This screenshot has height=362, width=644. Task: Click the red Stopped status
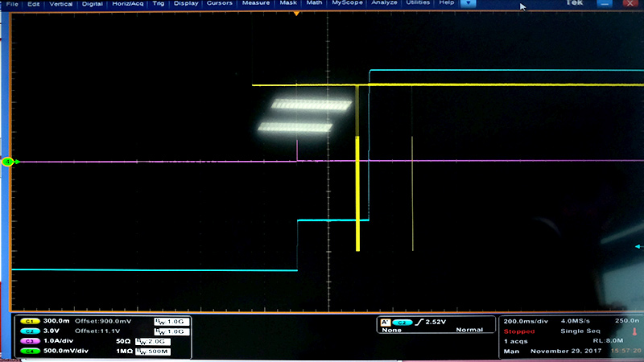point(519,331)
